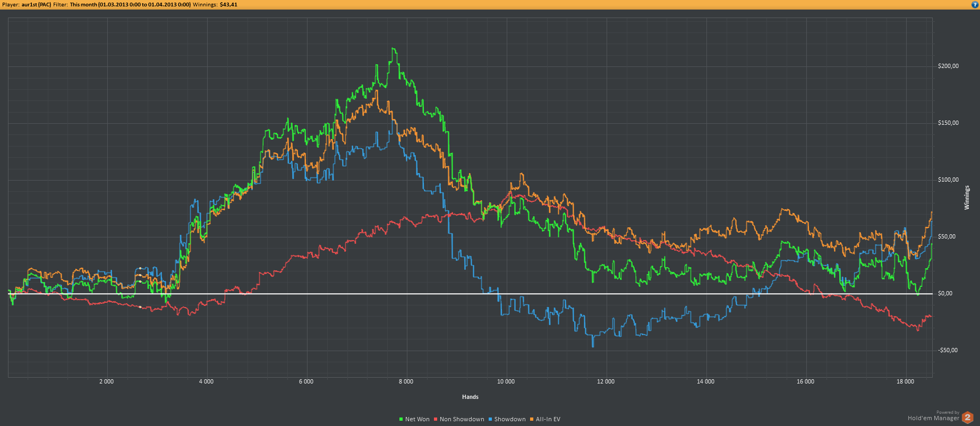
Task: Click the Hold'em Manager orange hexagon logo
Action: tap(967, 418)
